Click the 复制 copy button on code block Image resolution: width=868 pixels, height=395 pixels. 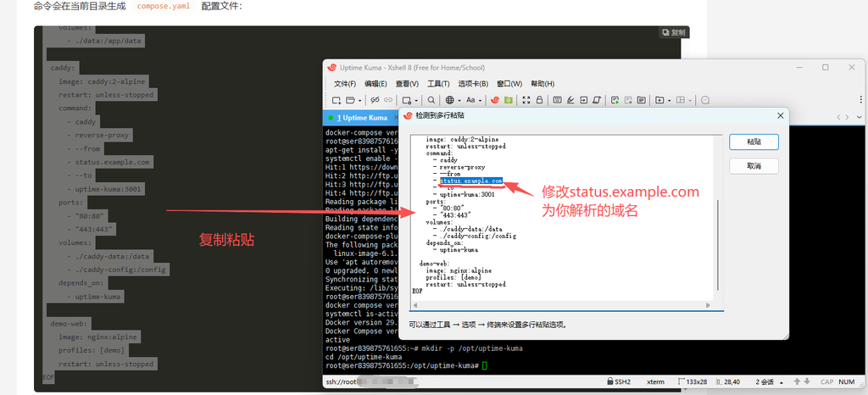point(673,33)
